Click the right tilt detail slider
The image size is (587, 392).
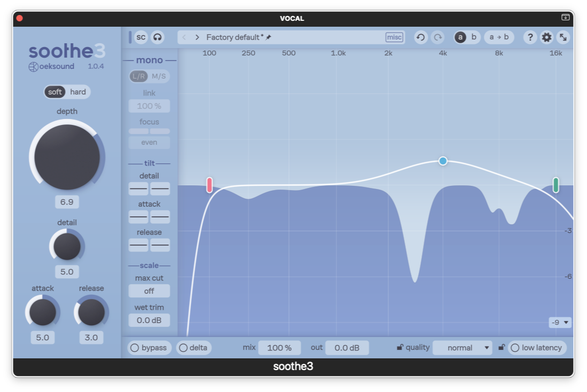point(160,189)
